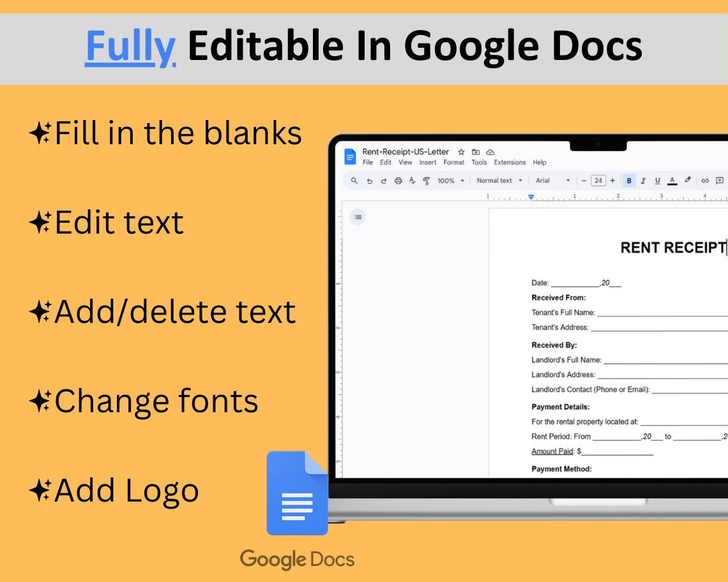
Task: Click the search menus magnifier icon
Action: [x=354, y=181]
